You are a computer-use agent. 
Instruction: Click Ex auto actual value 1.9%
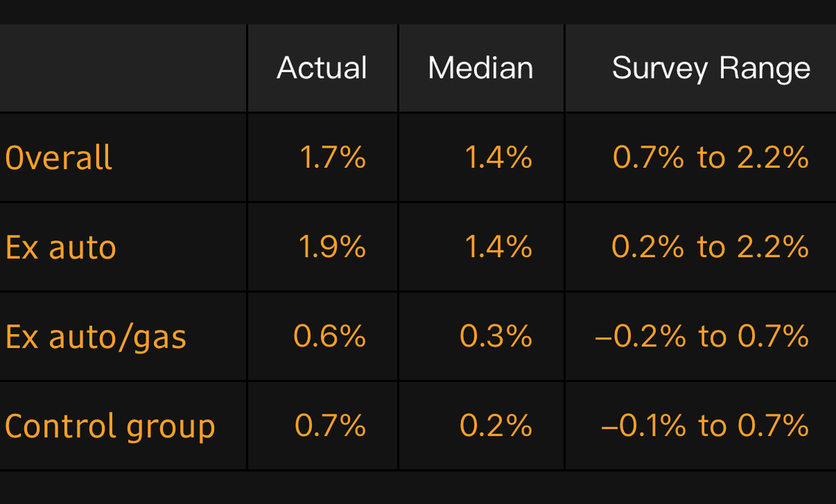[x=333, y=247]
